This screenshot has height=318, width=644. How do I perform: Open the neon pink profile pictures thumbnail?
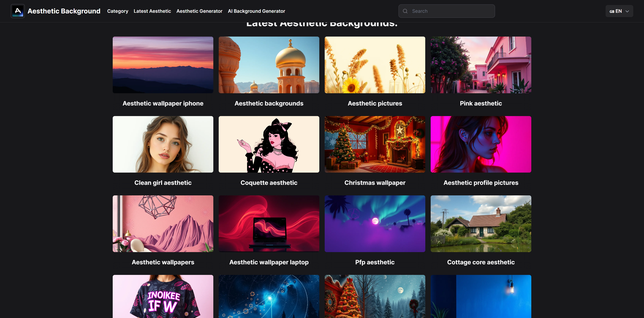(x=481, y=144)
